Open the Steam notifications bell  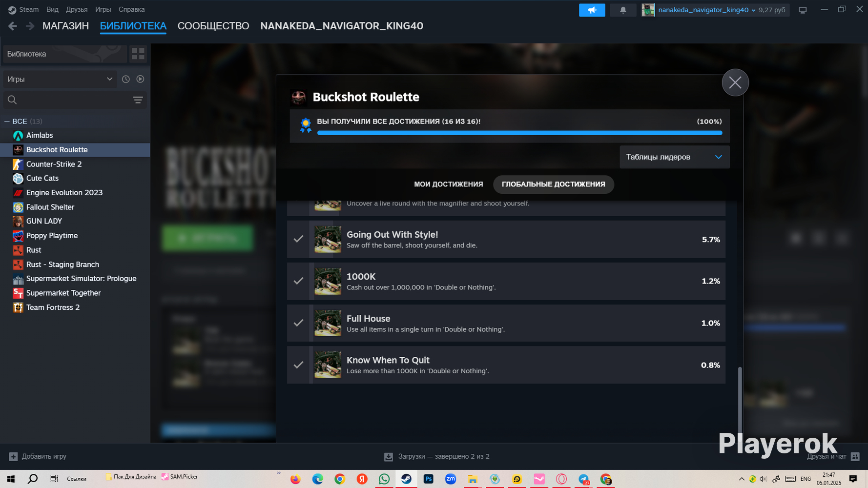point(623,10)
